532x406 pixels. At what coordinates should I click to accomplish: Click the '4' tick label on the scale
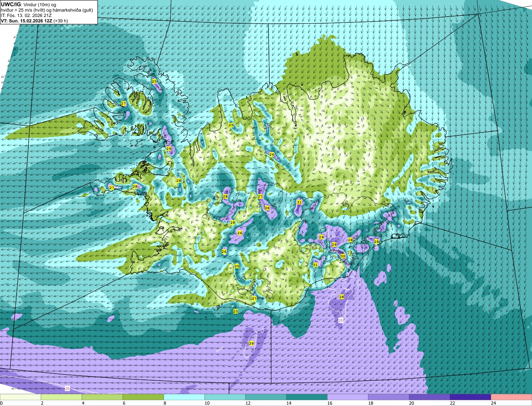coord(82,403)
